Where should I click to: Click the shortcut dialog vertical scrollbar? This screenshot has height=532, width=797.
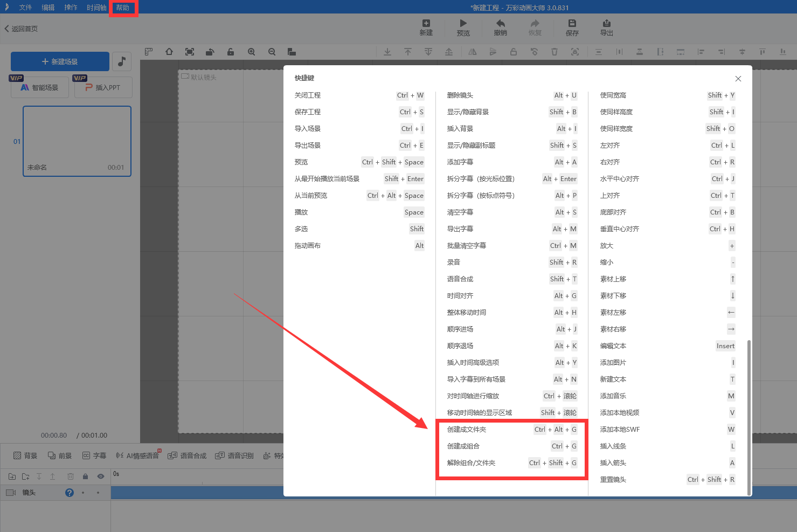(749, 415)
